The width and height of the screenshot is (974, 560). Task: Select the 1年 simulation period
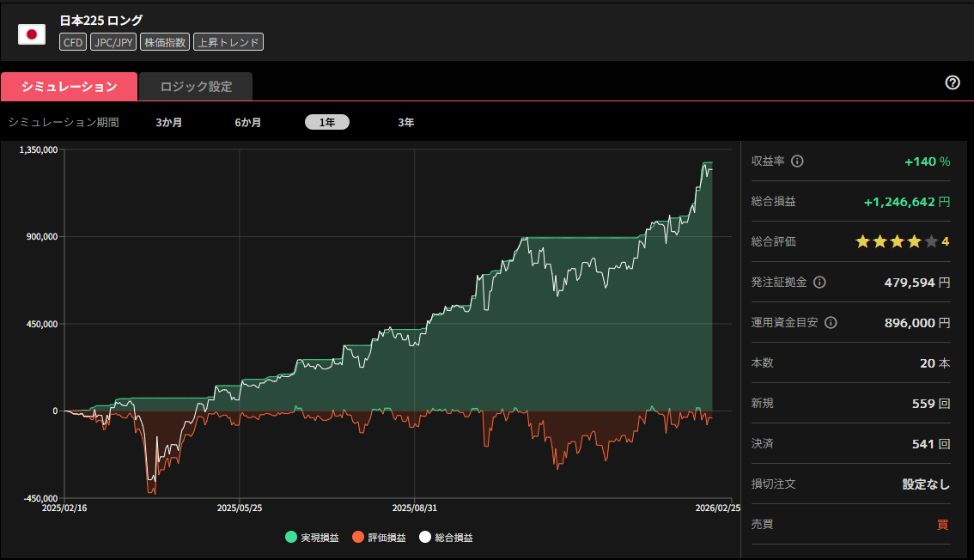(327, 122)
